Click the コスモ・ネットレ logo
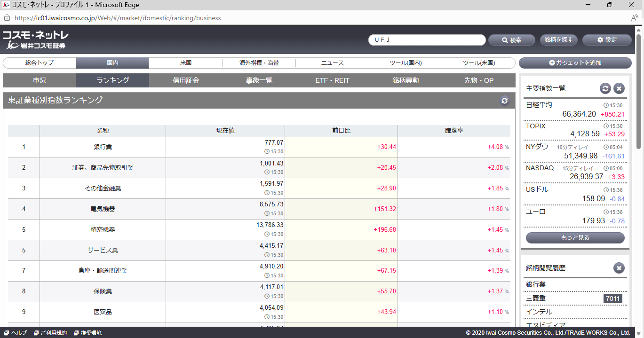 [x=36, y=40]
